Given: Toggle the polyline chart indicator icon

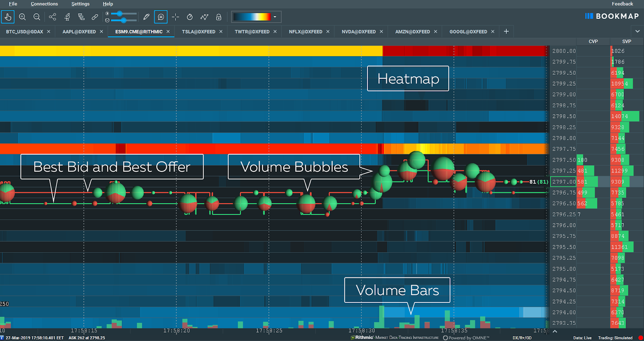Looking at the screenshot, I should [x=204, y=17].
